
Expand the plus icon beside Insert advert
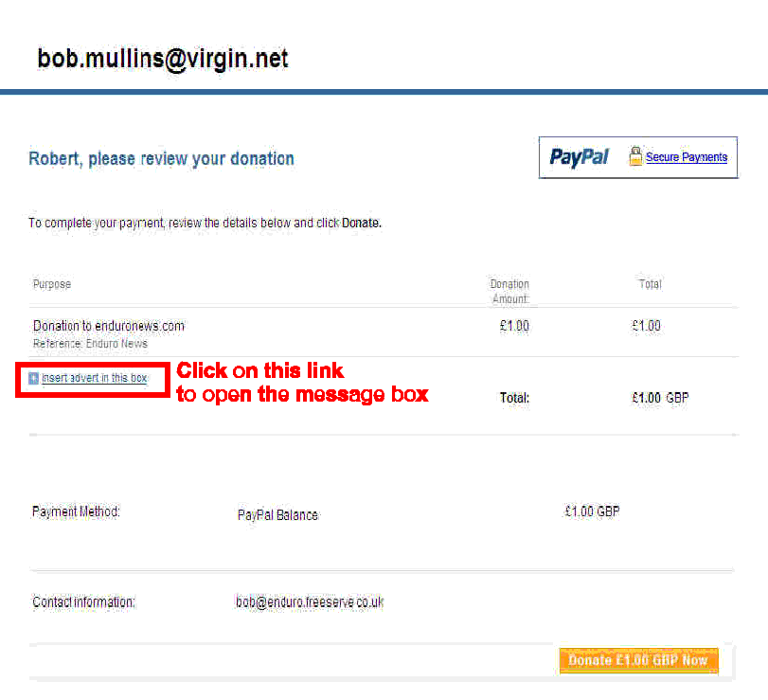[x=33, y=378]
